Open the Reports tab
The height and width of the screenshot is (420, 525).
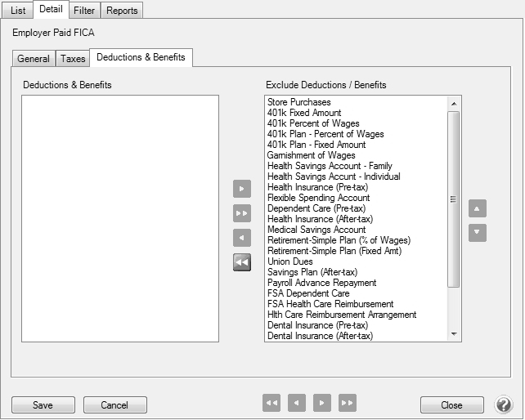pos(122,11)
